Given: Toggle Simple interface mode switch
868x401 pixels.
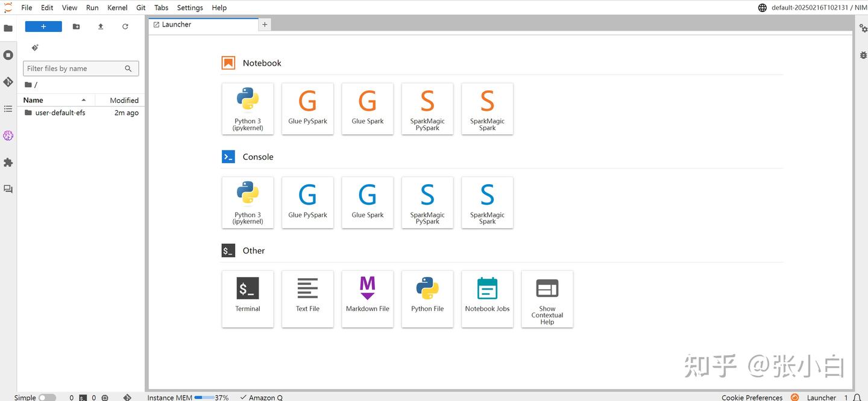Looking at the screenshot, I should click(47, 397).
